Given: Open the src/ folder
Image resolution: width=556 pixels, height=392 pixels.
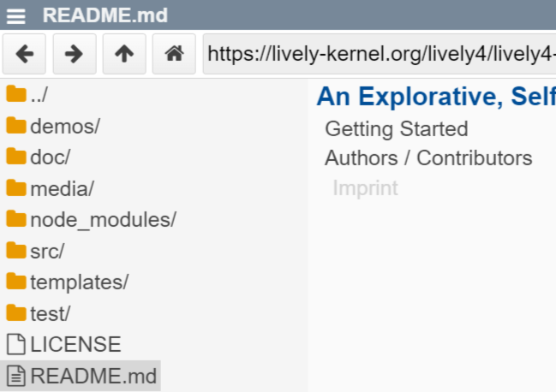Looking at the screenshot, I should click(47, 251).
